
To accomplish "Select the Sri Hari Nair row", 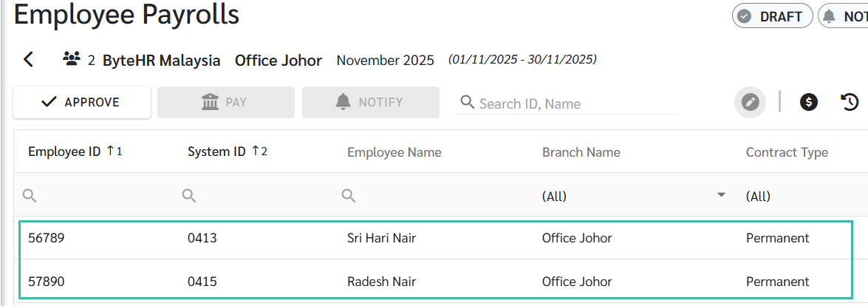I will tap(381, 238).
